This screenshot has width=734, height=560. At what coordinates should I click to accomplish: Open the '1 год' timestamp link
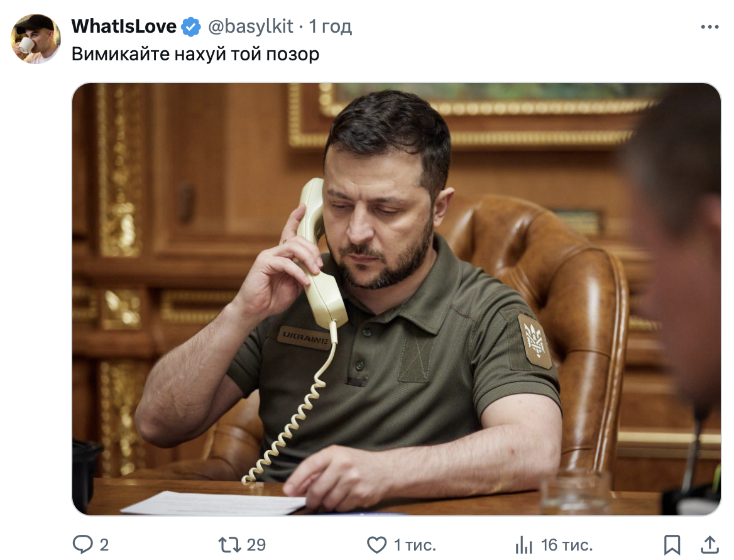(x=330, y=26)
